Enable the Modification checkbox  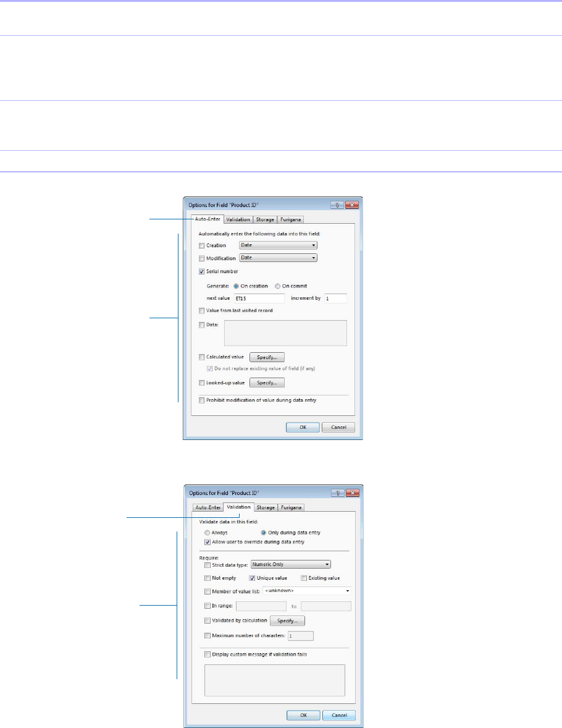click(201, 258)
